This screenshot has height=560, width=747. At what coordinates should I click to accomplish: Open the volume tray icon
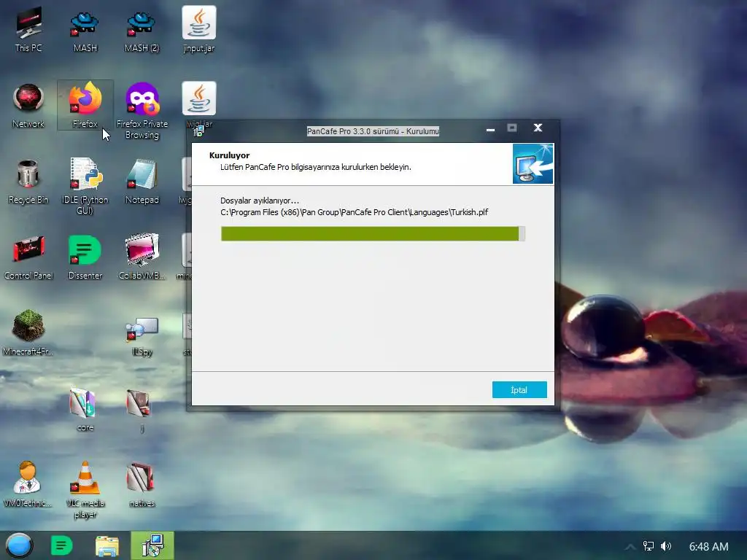(x=666, y=546)
